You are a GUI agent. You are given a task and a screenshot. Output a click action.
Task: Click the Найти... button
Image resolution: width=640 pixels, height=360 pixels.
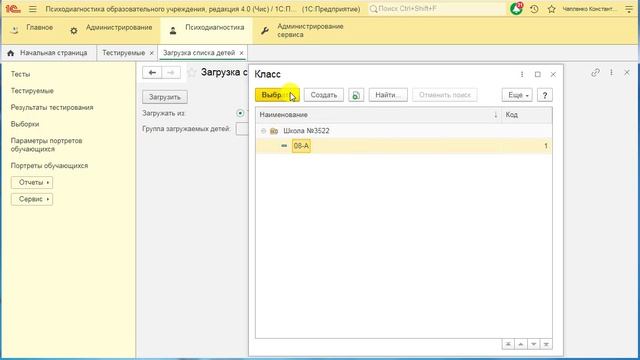[x=388, y=95]
